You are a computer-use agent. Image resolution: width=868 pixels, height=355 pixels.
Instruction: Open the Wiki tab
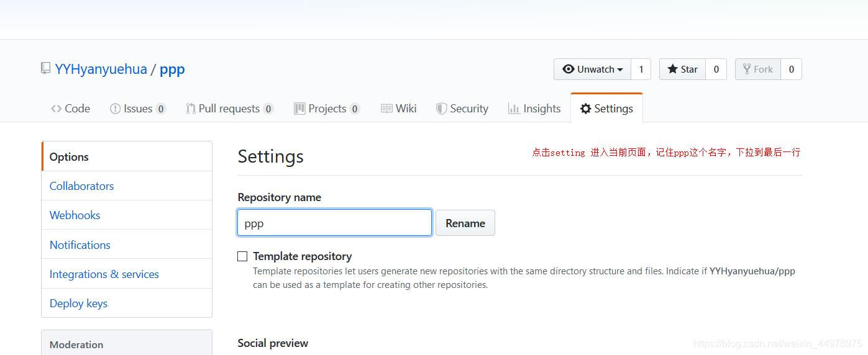(x=398, y=109)
